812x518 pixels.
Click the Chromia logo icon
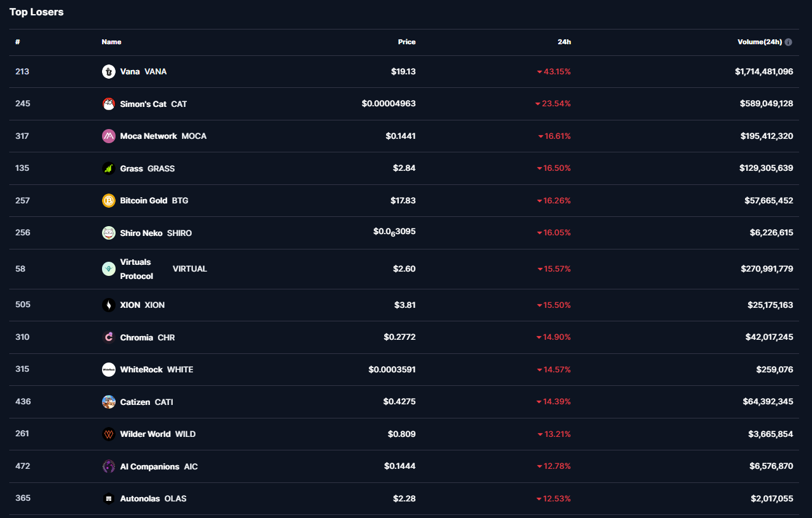pos(108,337)
